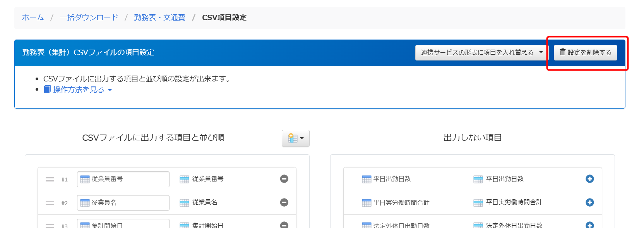Expand 連携サービスの形式に項目を入れ替える dropdown
Screen dimensions: 644x228
pyautogui.click(x=482, y=52)
